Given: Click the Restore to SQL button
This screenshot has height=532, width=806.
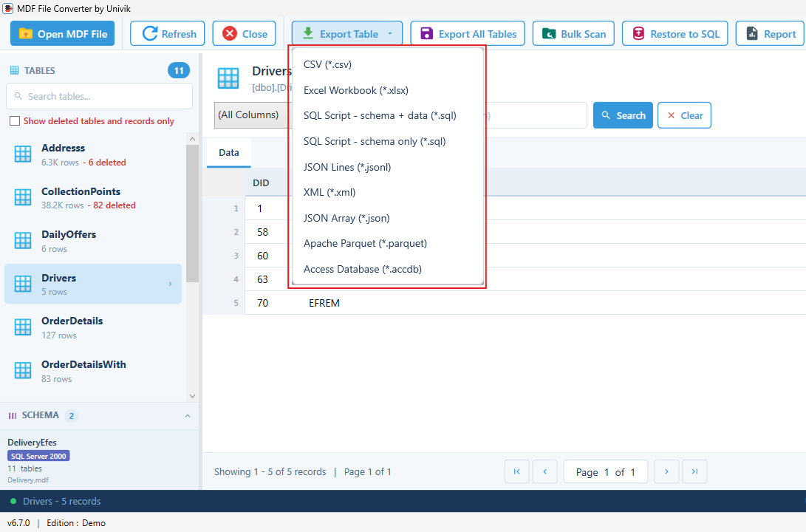Looking at the screenshot, I should pos(675,34).
